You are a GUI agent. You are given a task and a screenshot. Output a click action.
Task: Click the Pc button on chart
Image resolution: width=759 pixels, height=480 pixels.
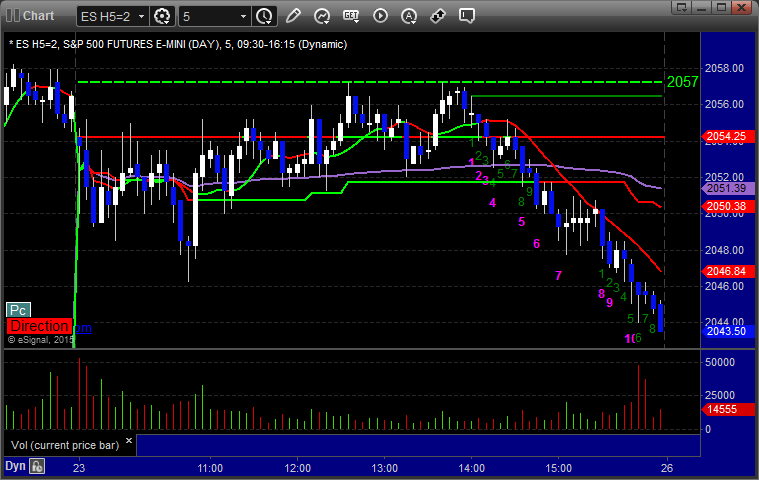pyautogui.click(x=18, y=310)
